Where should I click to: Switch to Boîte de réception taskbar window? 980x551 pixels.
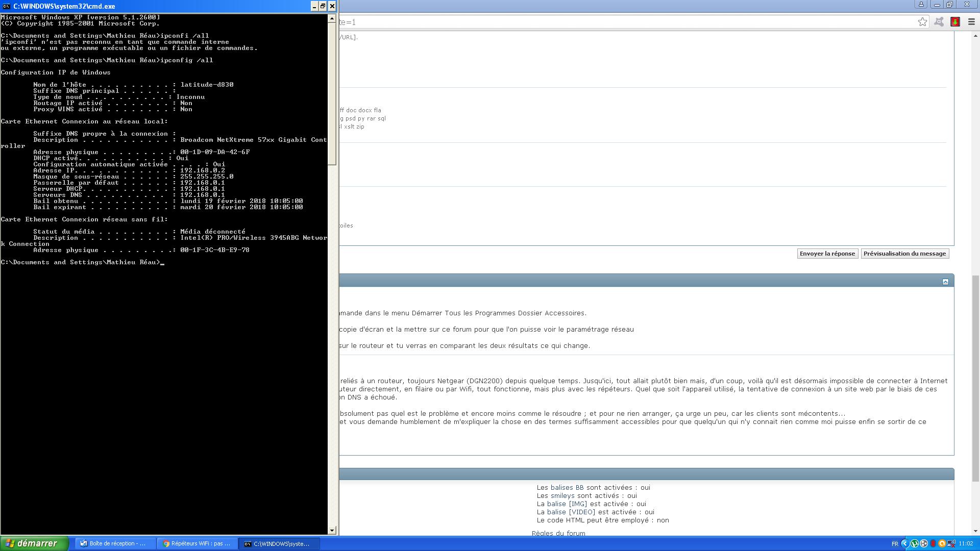tap(116, 544)
